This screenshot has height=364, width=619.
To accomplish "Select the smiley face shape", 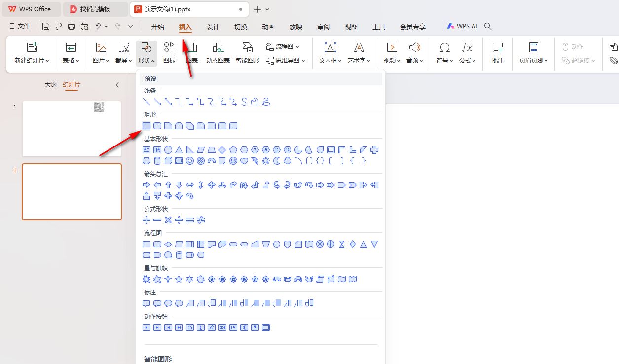I will (233, 160).
